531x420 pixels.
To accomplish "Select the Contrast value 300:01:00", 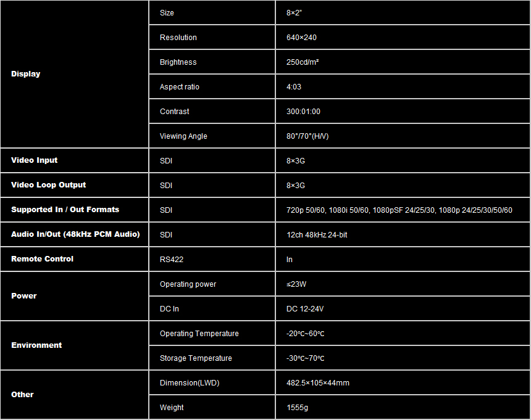I will 303,112.
